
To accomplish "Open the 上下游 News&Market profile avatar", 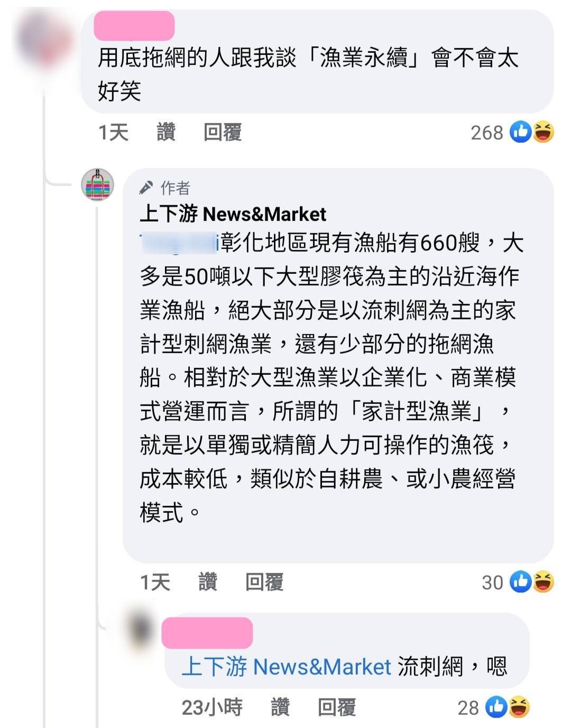I will (97, 185).
